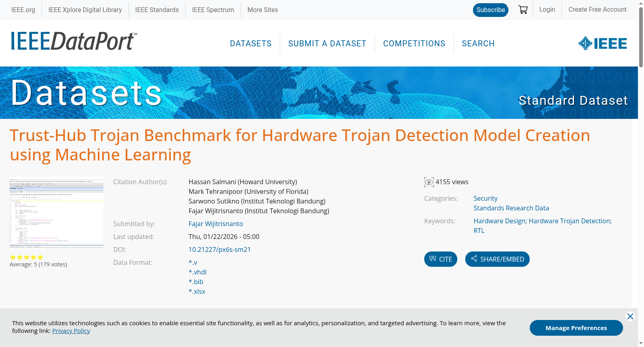Open IEEE Spectrum link
This screenshot has height=347, width=644.
point(213,10)
